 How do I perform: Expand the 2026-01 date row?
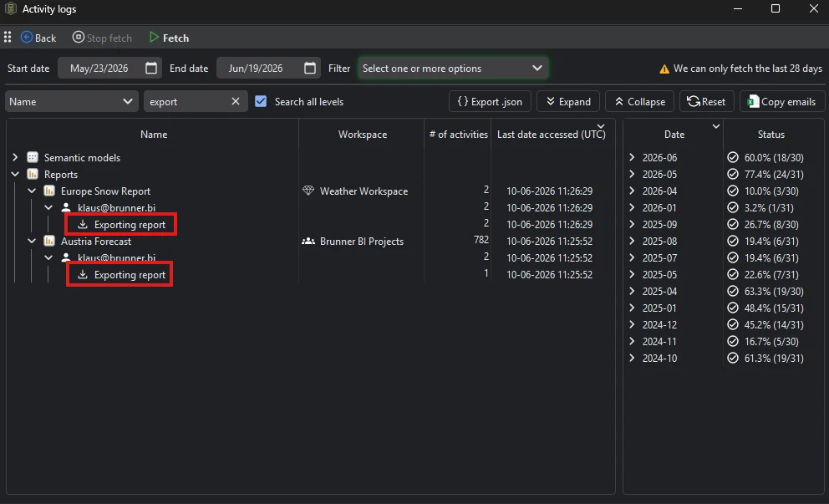point(632,207)
